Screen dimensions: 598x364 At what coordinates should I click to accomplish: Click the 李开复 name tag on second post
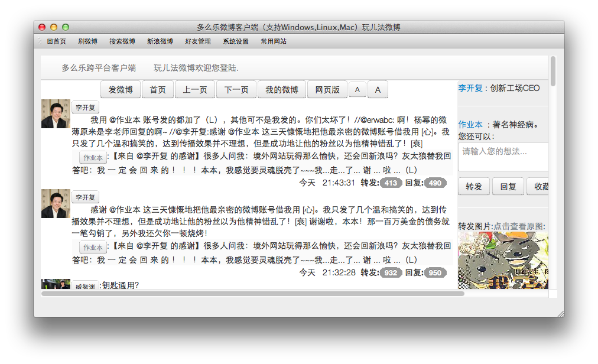tap(86, 197)
